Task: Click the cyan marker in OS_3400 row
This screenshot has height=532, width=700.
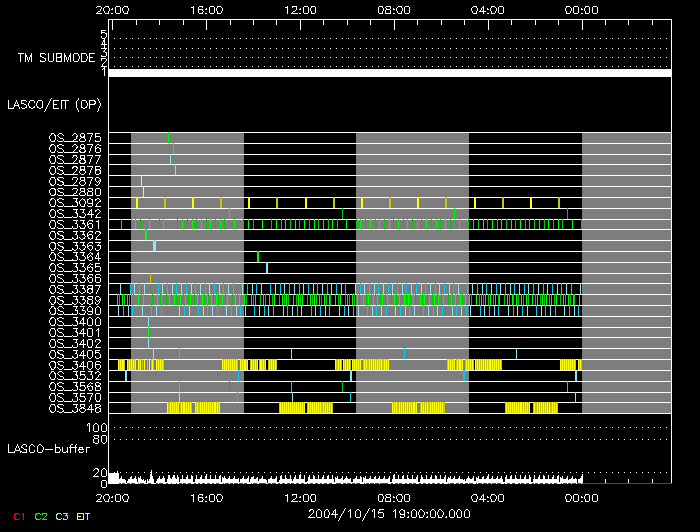Action: 148,322
